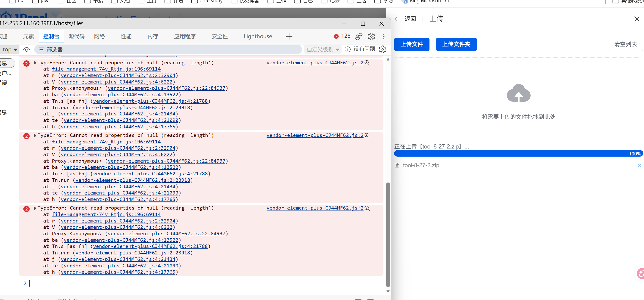Open console settings gear beside 没有问题
The width and height of the screenshot is (644, 300).
[x=383, y=49]
